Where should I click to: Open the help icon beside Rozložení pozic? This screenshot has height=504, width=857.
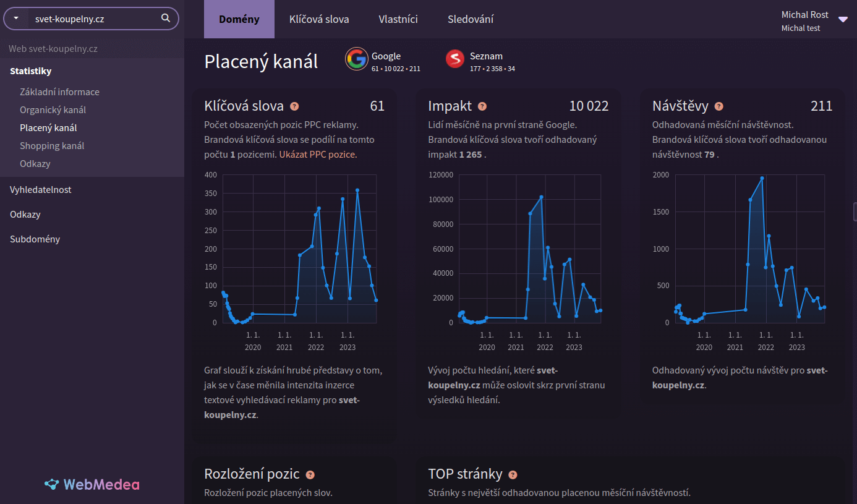tap(309, 474)
